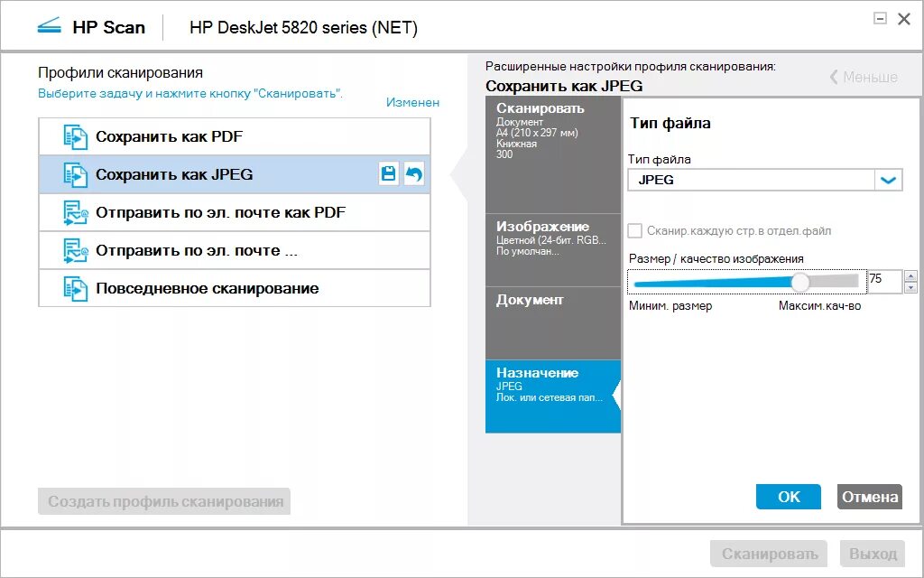This screenshot has width=924, height=578.
Task: Click the icon beside Сохранить как PDF
Action: [76, 137]
